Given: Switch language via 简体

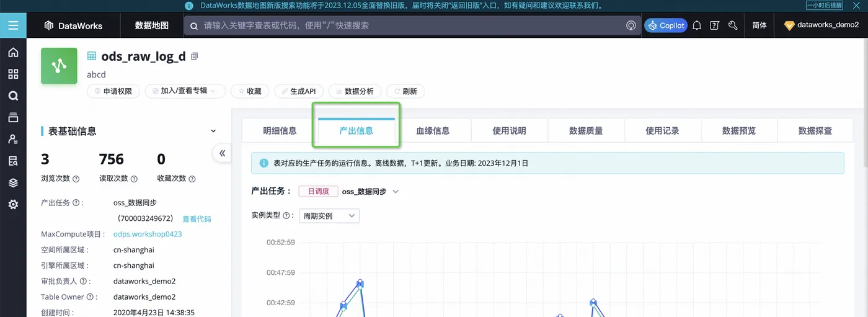Looking at the screenshot, I should point(759,25).
